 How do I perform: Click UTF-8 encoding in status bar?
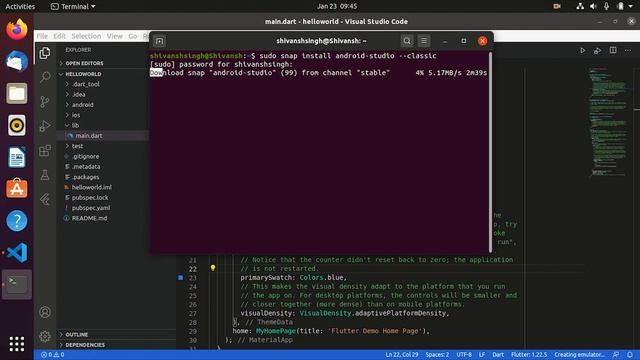pos(464,355)
